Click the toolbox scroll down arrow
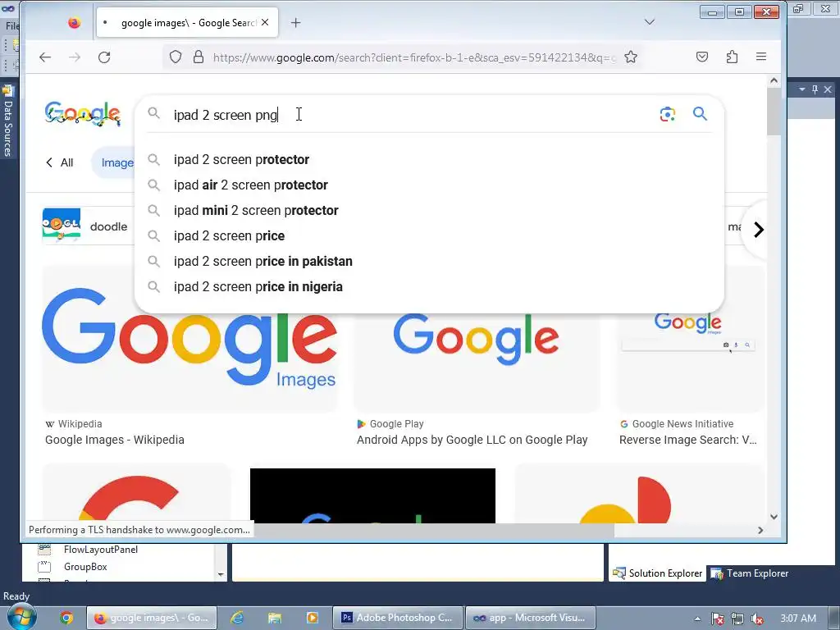This screenshot has width=840, height=630. point(221,574)
